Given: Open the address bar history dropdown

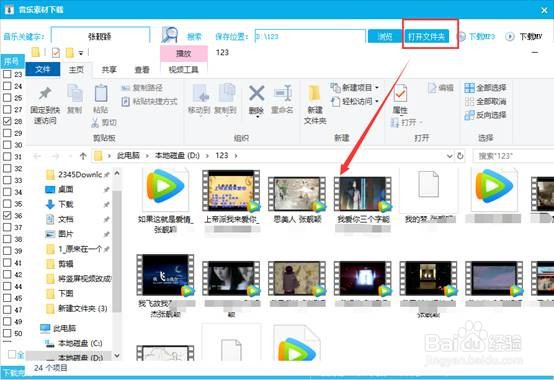Looking at the screenshot, I should (449, 156).
